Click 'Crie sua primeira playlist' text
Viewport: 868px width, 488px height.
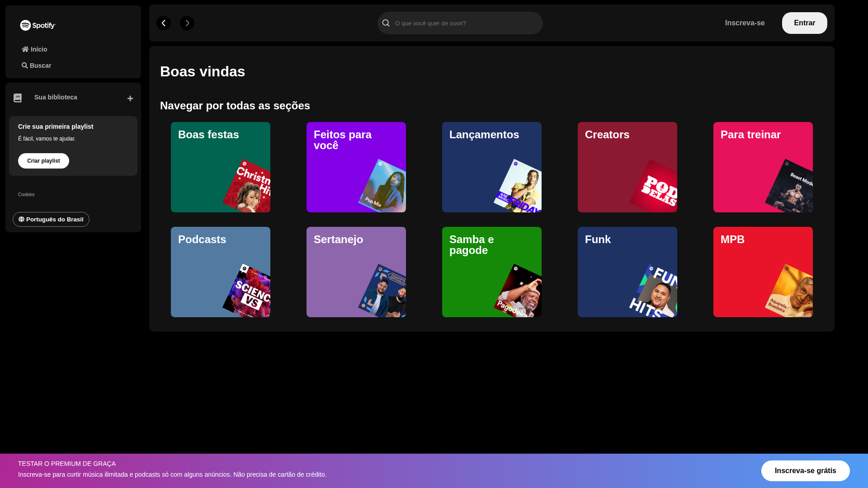(x=56, y=127)
